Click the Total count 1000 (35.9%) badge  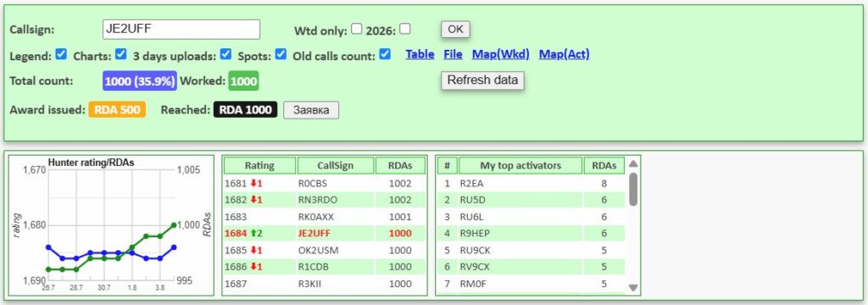tap(140, 81)
